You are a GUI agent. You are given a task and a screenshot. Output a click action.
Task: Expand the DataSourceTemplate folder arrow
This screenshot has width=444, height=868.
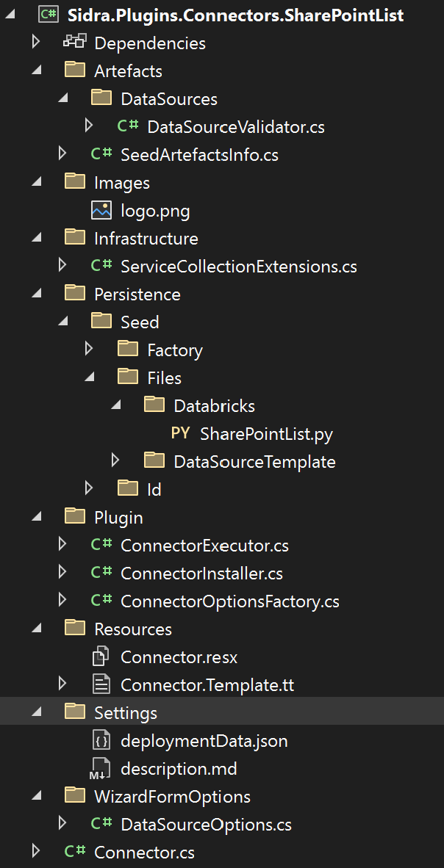coord(115,460)
